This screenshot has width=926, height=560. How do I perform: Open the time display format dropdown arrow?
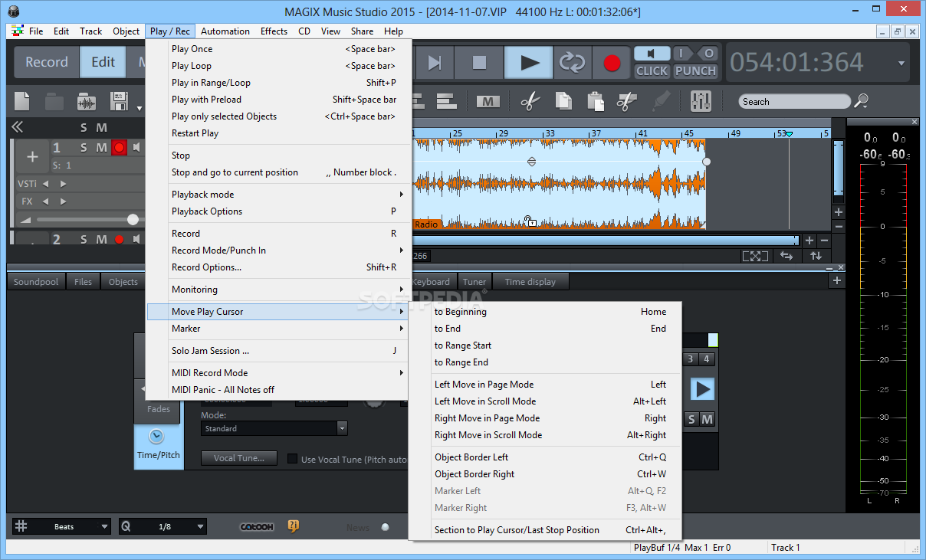click(x=901, y=63)
